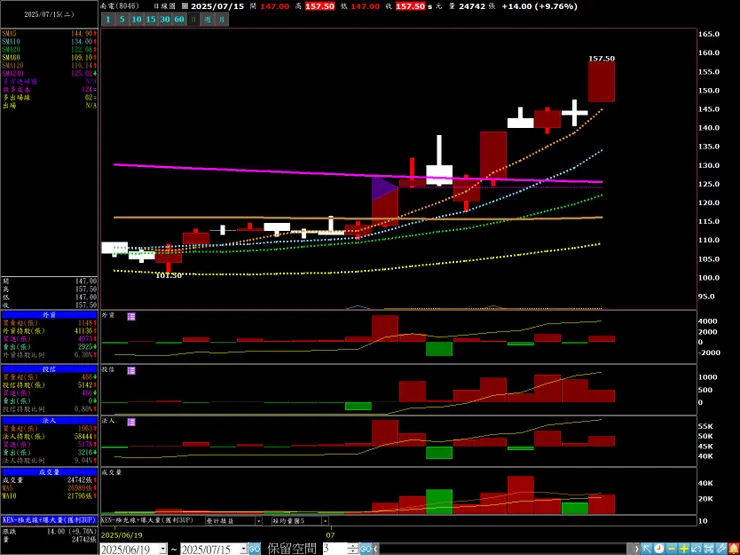Choose the 60-minute timeframe

[x=179, y=19]
